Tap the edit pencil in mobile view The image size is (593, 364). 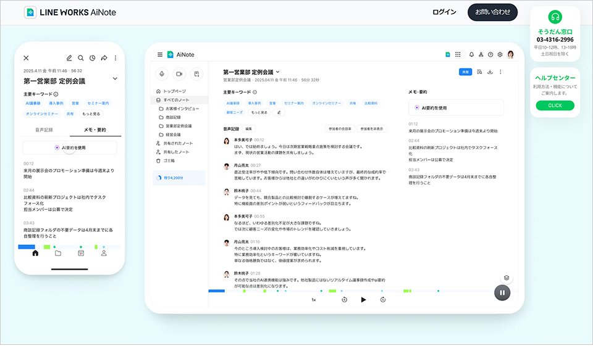tap(69, 58)
